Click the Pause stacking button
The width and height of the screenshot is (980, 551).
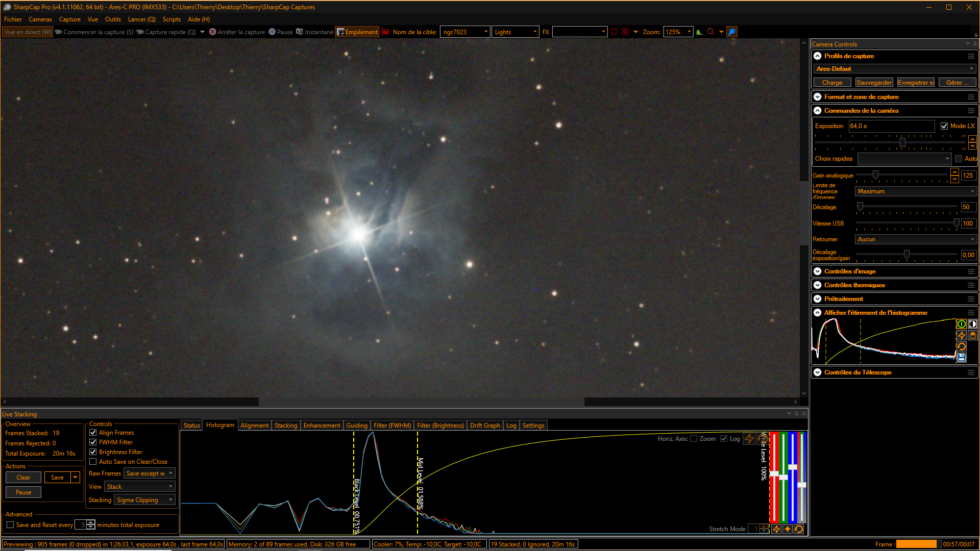pos(23,492)
